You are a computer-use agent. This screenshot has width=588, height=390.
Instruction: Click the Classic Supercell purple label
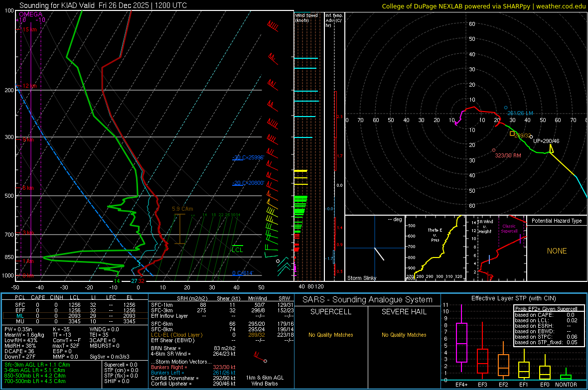click(509, 229)
